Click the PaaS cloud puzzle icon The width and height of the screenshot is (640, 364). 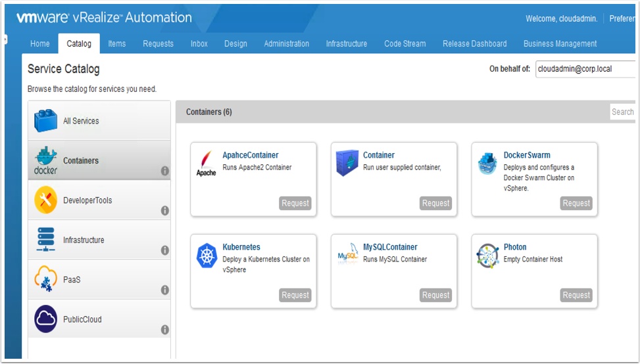click(x=46, y=279)
